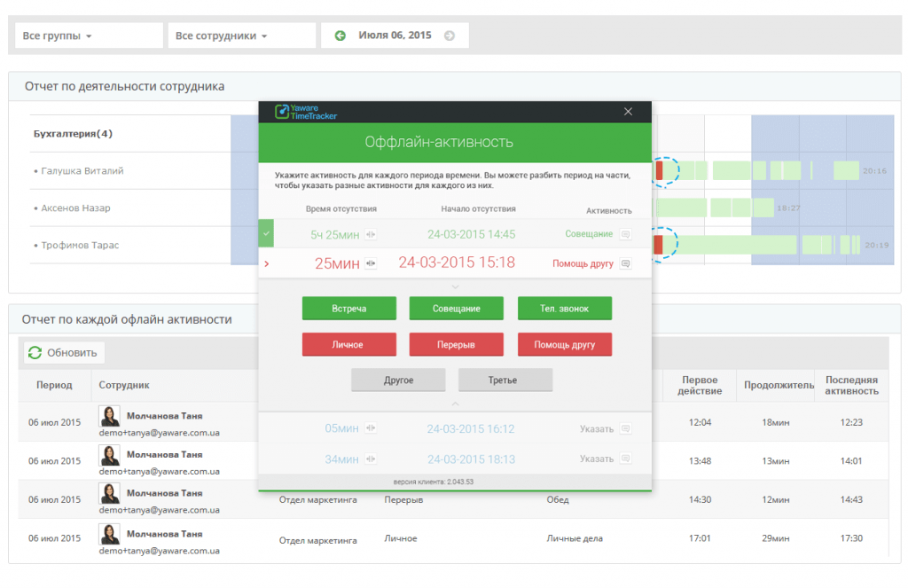
Task: Click the Период column header
Action: [54, 385]
